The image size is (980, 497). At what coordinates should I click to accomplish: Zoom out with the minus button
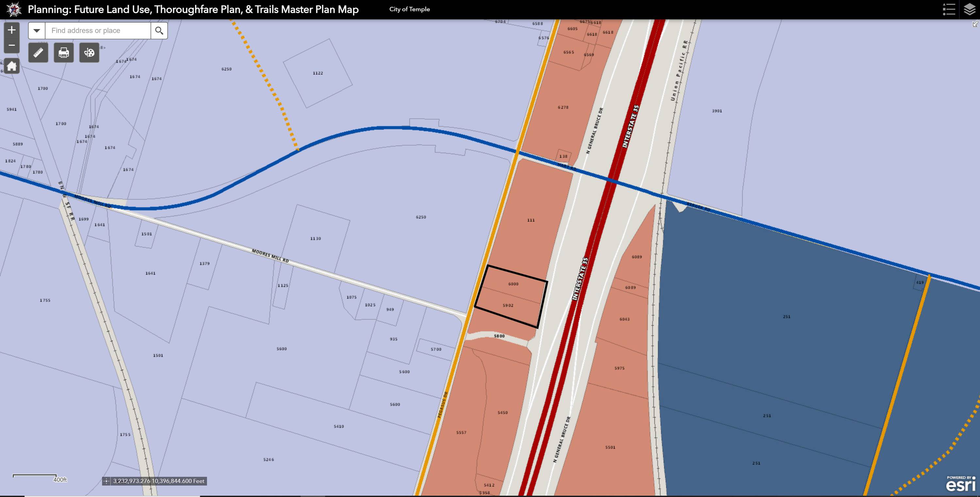pyautogui.click(x=11, y=45)
